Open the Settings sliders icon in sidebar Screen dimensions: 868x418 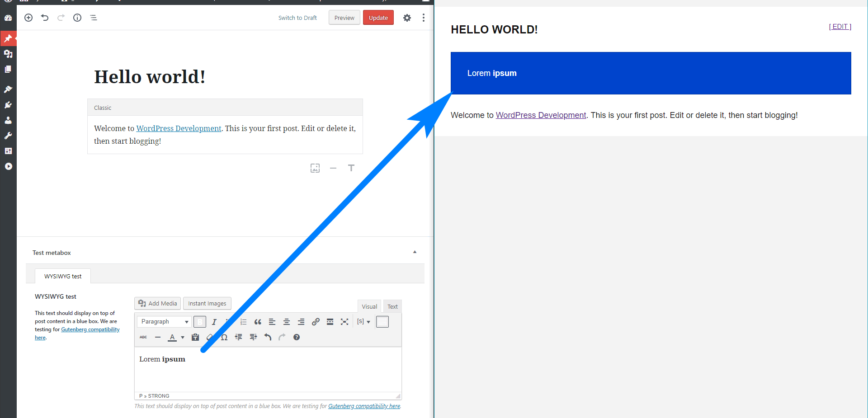click(8, 151)
